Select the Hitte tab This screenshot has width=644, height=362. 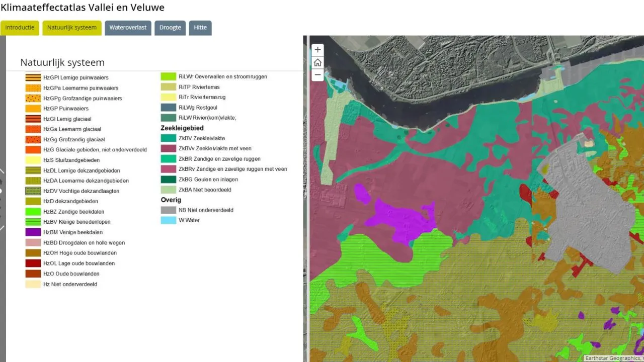[x=200, y=28]
